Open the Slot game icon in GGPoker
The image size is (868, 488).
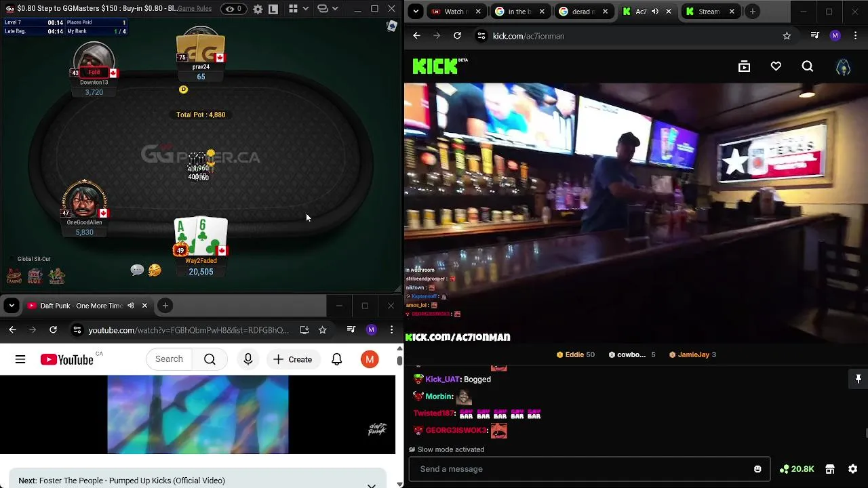click(35, 276)
